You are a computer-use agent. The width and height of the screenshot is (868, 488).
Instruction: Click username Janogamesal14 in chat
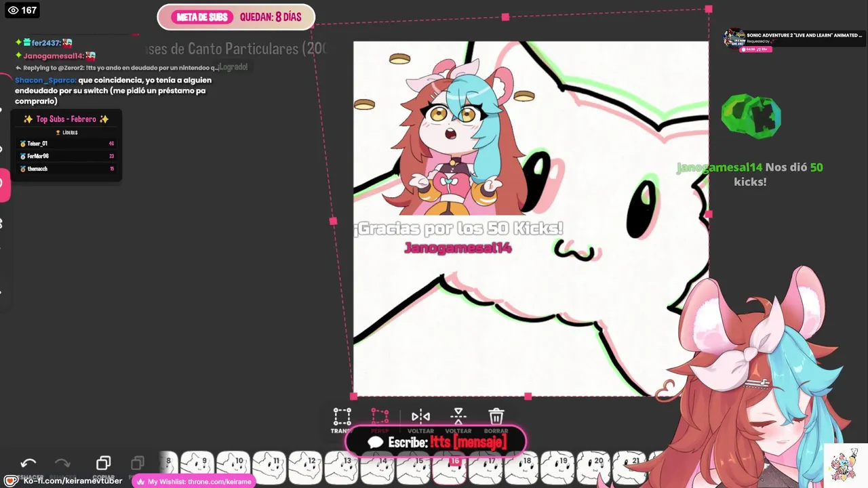tap(53, 56)
